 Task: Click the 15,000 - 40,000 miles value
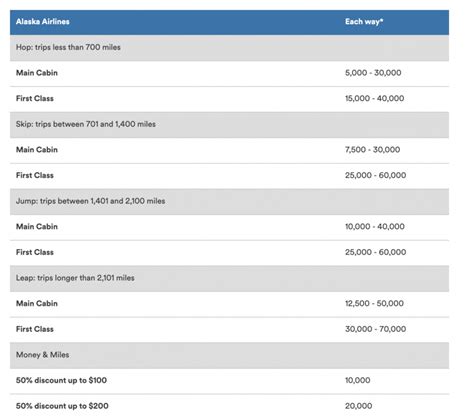click(x=374, y=99)
